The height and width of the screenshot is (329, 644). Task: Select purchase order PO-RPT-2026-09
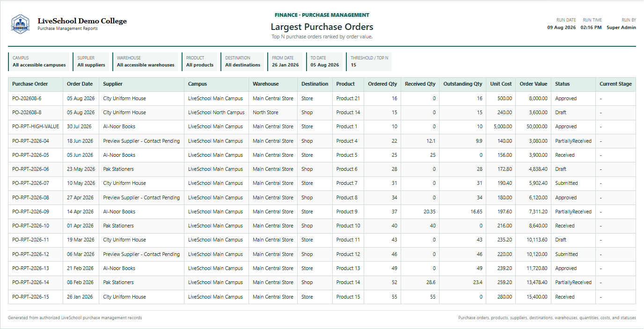(30, 212)
